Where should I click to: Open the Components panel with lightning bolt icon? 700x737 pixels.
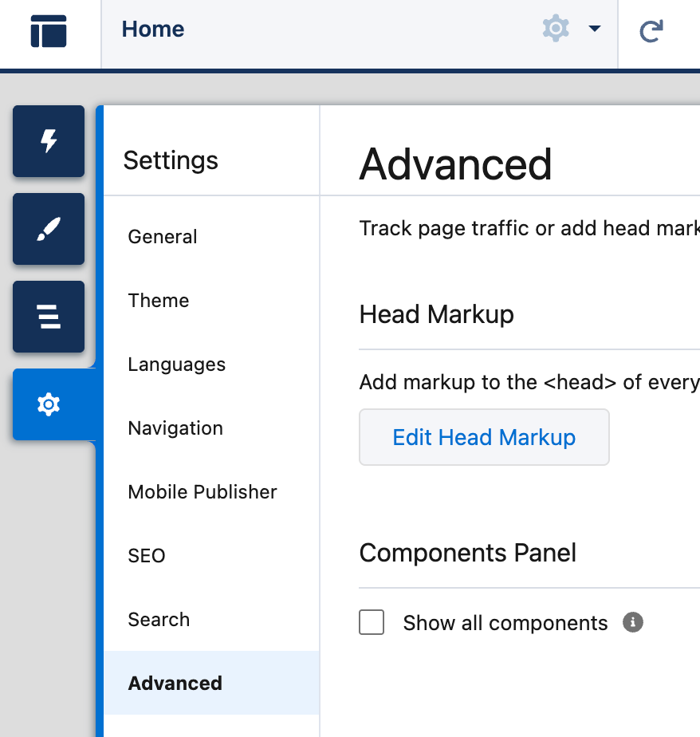click(48, 141)
